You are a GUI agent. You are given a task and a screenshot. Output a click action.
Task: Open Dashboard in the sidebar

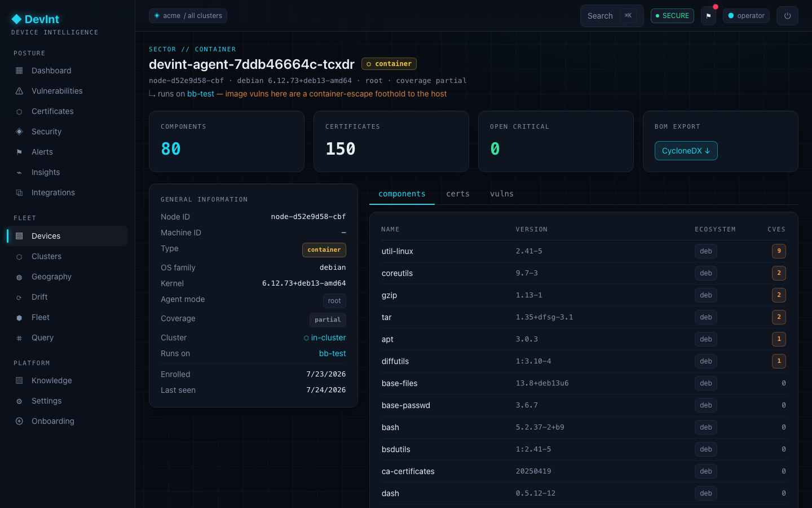pos(67,71)
